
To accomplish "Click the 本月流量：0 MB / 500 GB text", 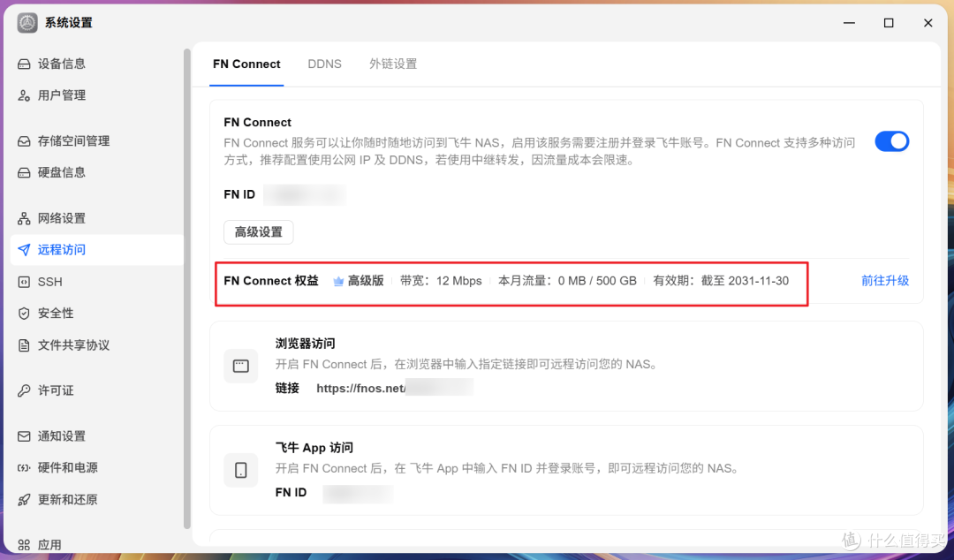I will pyautogui.click(x=567, y=281).
